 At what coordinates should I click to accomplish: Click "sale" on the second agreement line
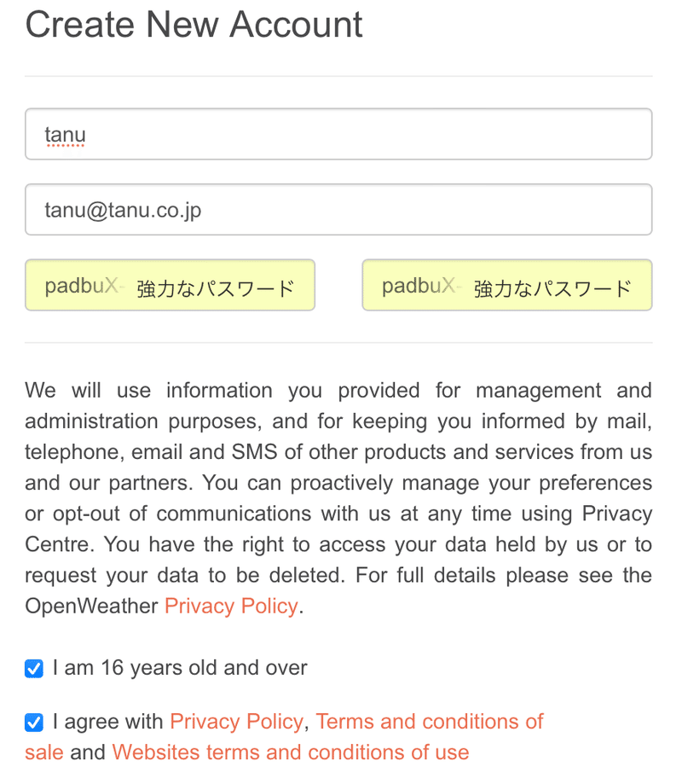[44, 752]
